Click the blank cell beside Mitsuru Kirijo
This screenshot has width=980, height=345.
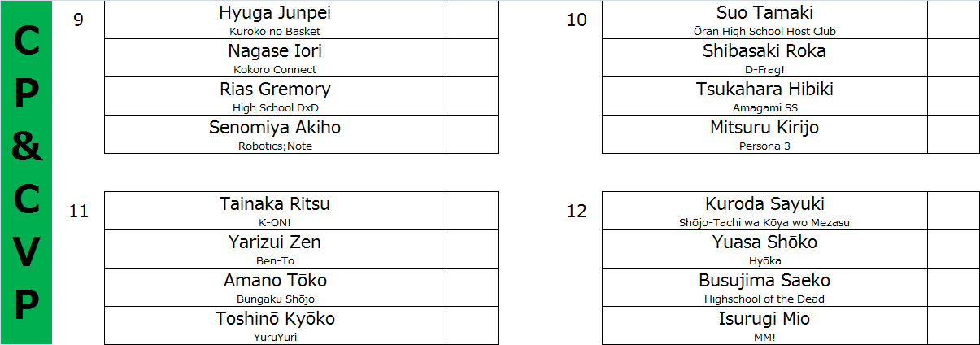coord(953,134)
